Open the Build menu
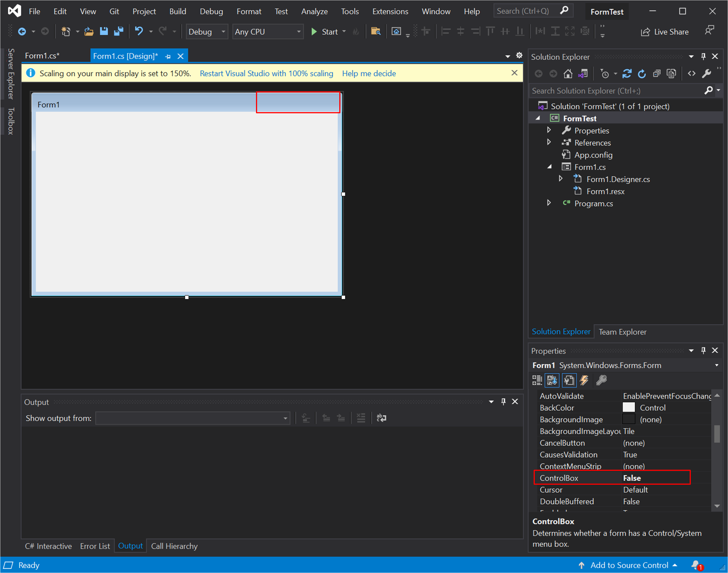Viewport: 728px width, 573px height. [177, 11]
